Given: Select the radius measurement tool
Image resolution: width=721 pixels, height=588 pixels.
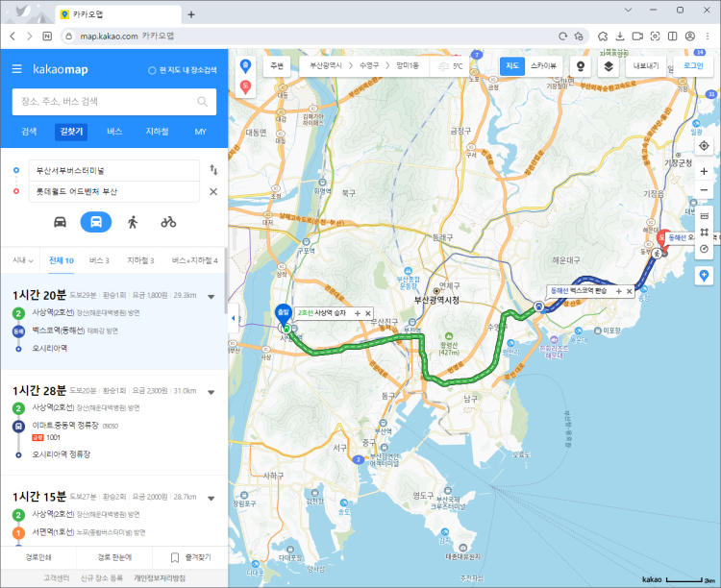Looking at the screenshot, I should click(x=704, y=249).
